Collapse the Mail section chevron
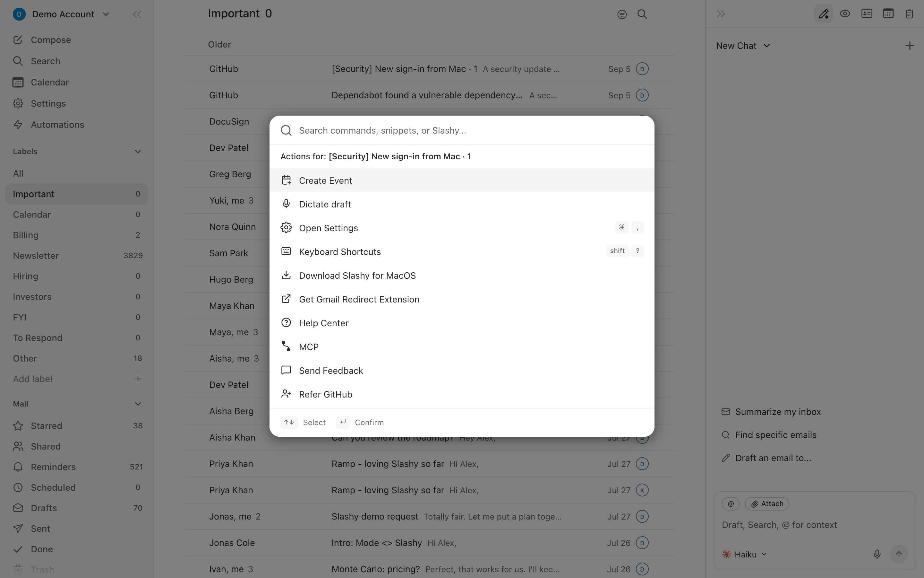 [x=138, y=404]
